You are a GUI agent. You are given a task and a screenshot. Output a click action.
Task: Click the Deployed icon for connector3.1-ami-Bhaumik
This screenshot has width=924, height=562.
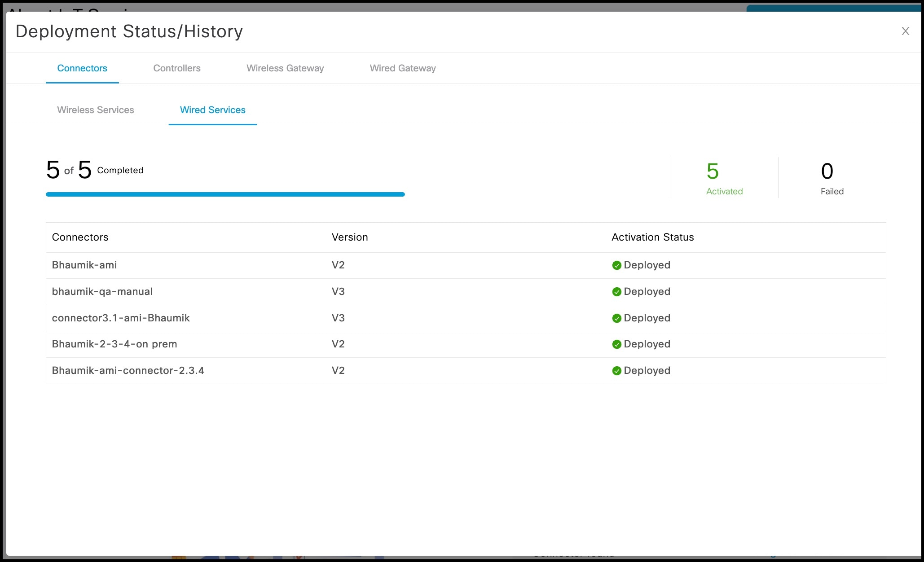click(617, 318)
